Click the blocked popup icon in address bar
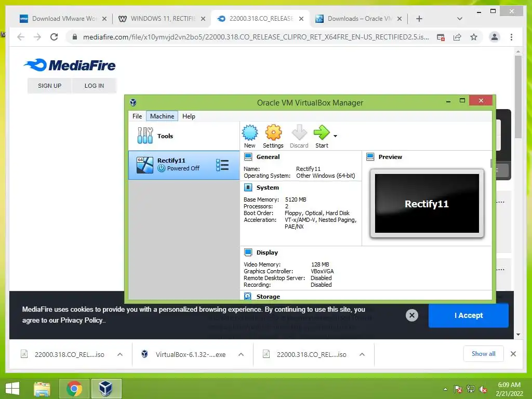The width and height of the screenshot is (532, 399). [x=441, y=37]
